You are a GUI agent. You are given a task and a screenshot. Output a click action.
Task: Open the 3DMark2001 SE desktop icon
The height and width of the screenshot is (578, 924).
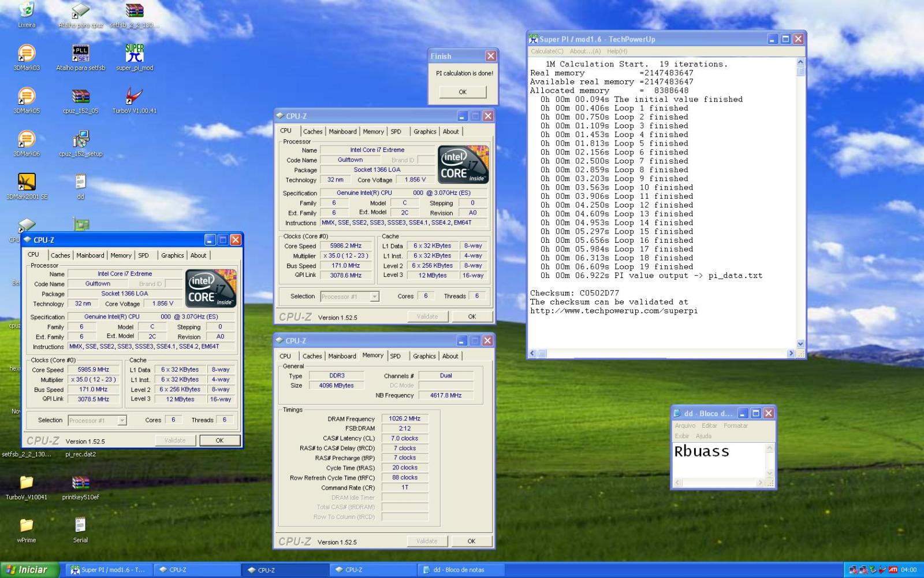point(27,182)
